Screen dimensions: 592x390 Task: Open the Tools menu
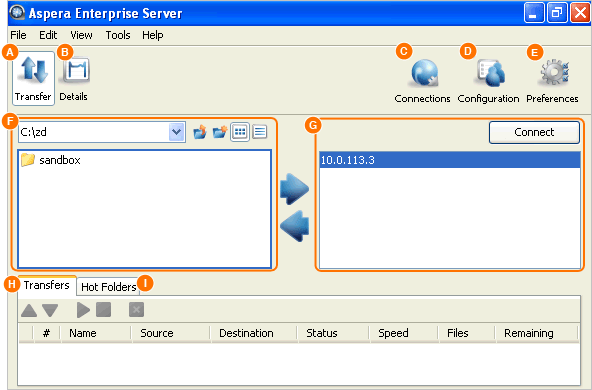click(x=118, y=35)
